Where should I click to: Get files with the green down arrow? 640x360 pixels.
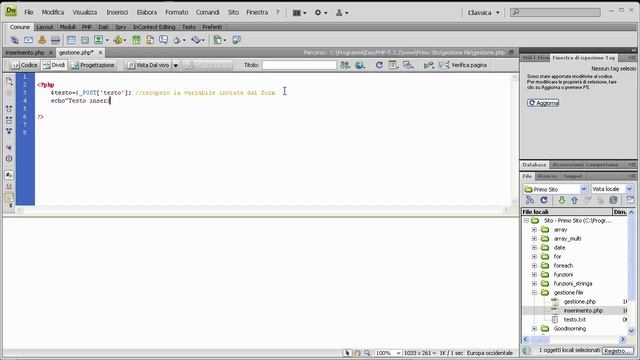562,200
